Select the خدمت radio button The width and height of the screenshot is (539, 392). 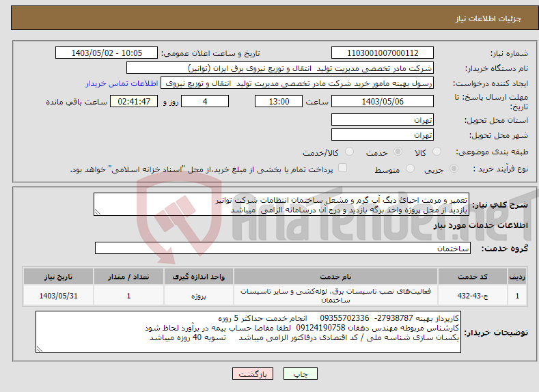[x=398, y=152]
